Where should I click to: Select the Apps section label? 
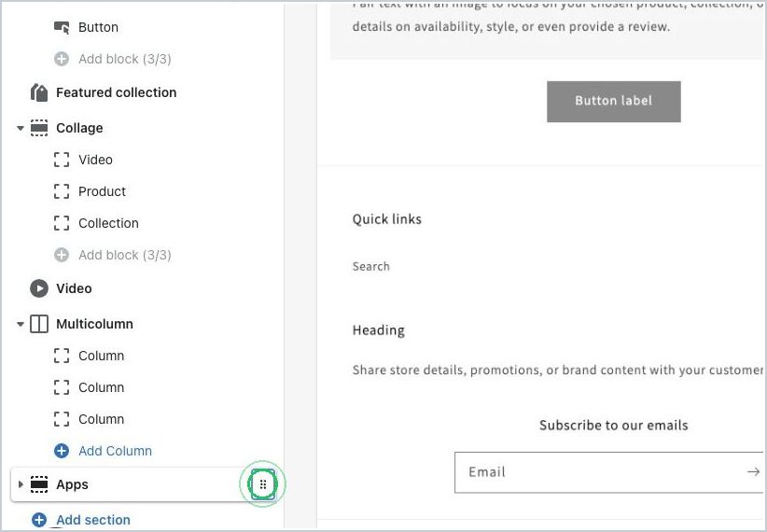pos(73,484)
